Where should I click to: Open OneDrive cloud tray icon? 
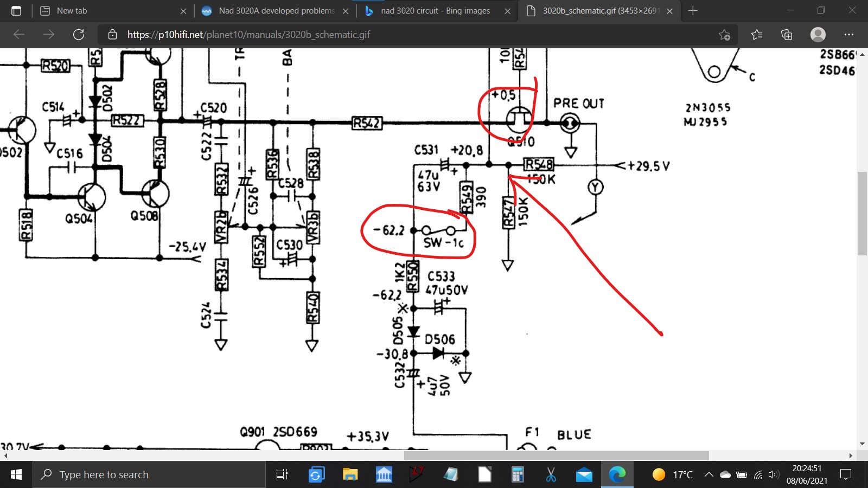[x=725, y=475]
